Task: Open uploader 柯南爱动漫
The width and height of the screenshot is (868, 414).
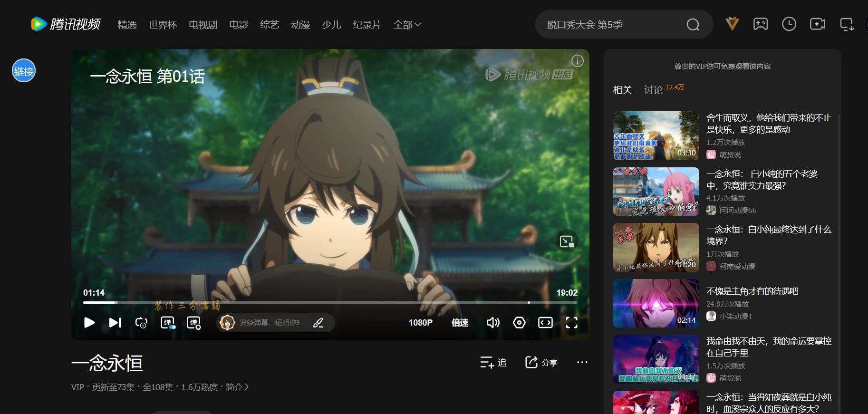Action: click(731, 266)
